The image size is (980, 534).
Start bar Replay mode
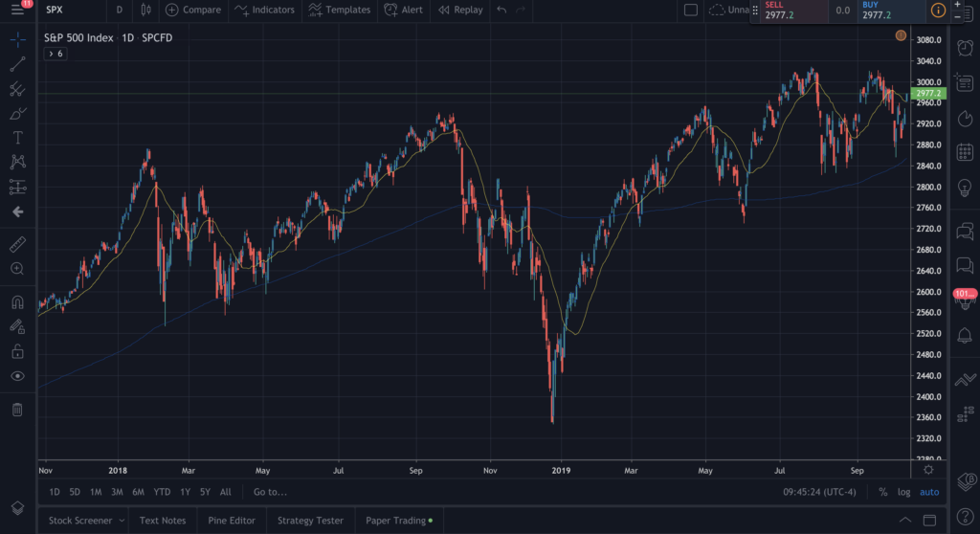click(460, 10)
